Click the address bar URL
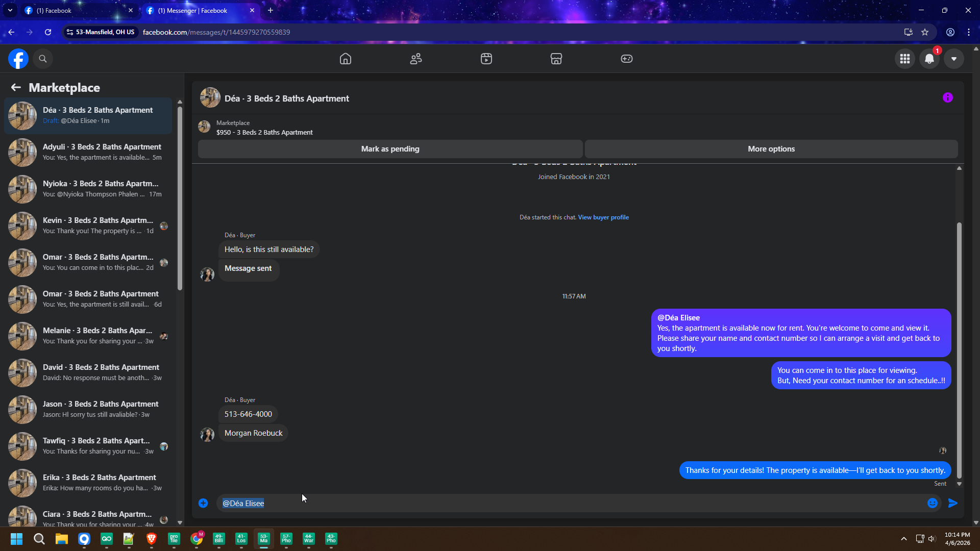The width and height of the screenshot is (980, 551). [216, 32]
